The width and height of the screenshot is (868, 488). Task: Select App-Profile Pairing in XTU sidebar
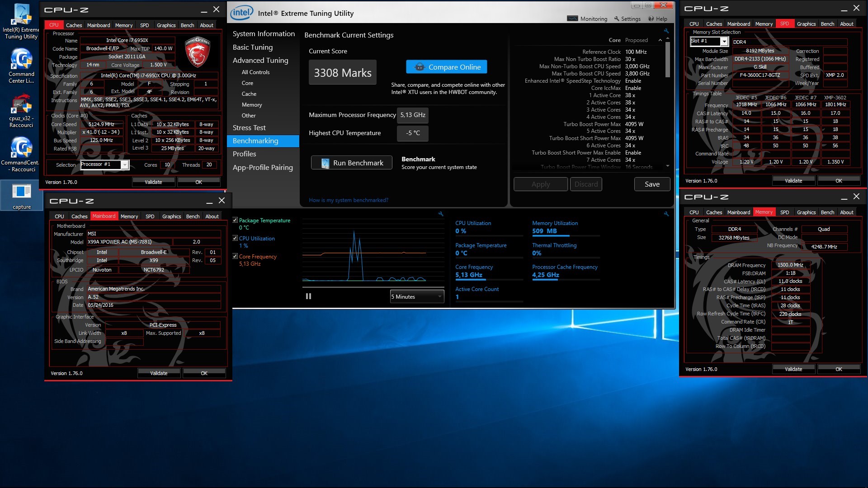(x=263, y=168)
